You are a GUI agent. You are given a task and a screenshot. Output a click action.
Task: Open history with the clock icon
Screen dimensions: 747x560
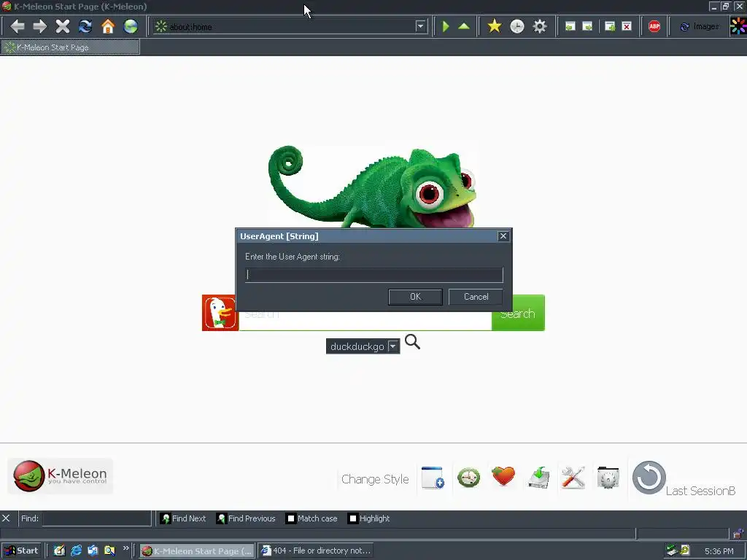(517, 26)
